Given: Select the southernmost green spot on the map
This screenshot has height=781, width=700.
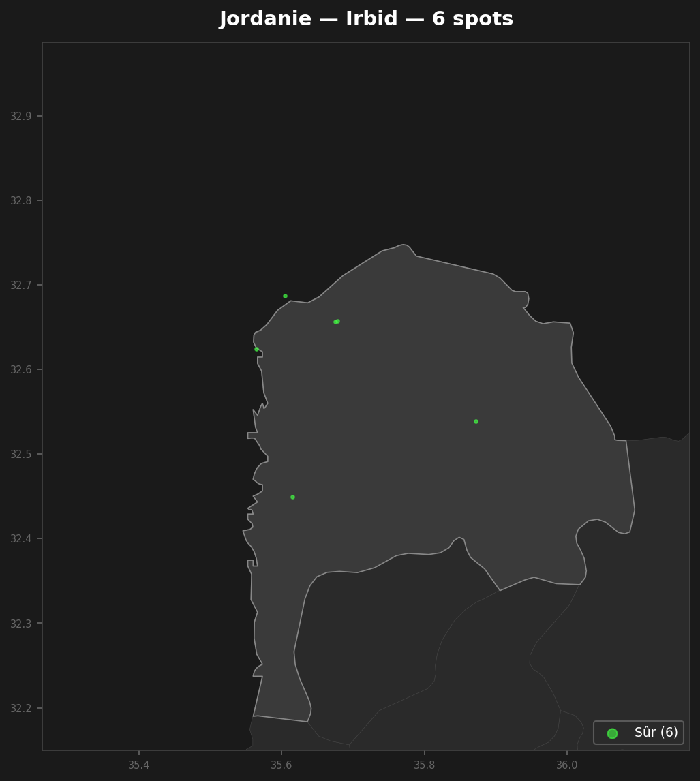Looking at the screenshot, I should (x=292, y=497).
